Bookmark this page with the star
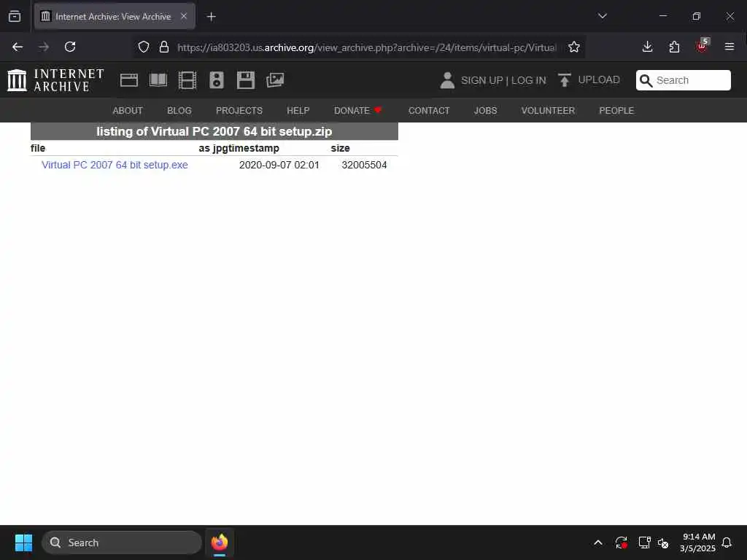The width and height of the screenshot is (747, 560). (574, 47)
